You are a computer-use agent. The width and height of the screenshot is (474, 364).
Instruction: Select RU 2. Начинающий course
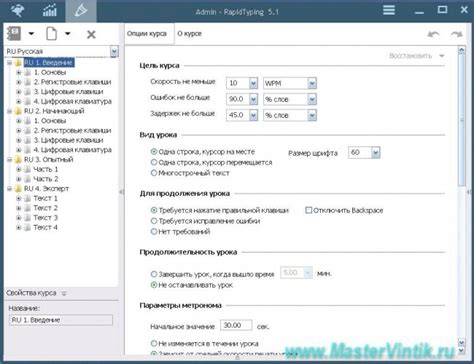tap(54, 111)
